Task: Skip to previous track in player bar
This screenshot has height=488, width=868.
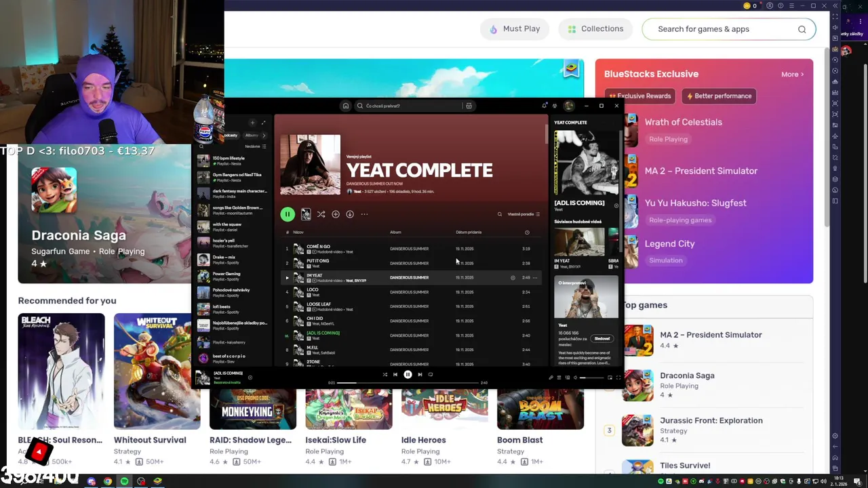Action: (x=395, y=375)
